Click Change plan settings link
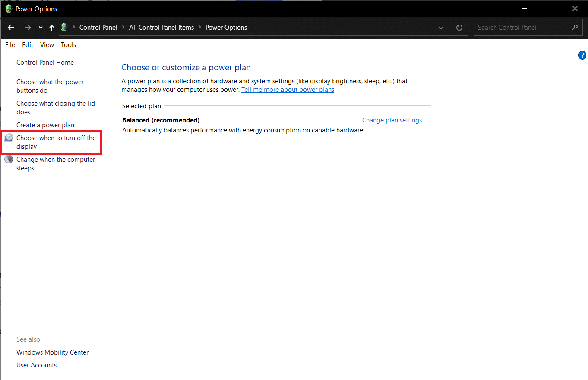588x380 pixels. (x=392, y=120)
